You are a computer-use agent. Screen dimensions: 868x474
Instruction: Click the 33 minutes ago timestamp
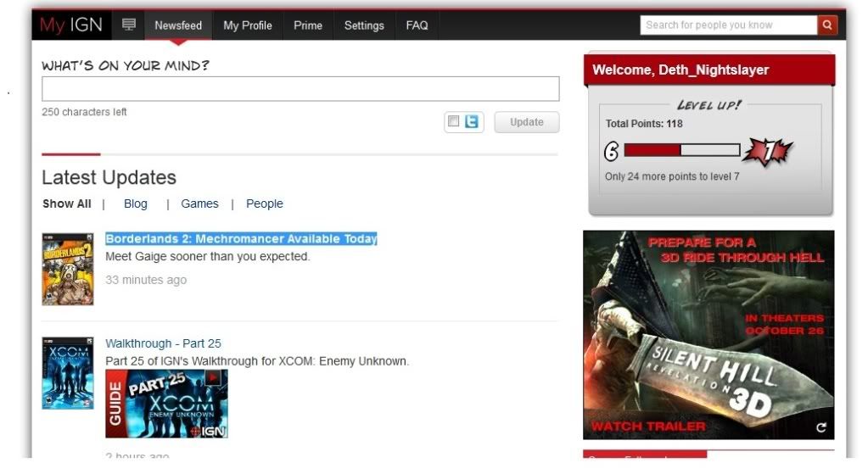146,280
